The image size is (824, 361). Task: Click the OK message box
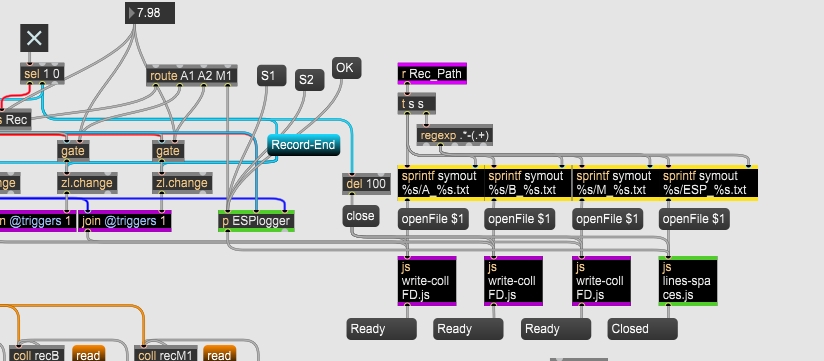[346, 68]
